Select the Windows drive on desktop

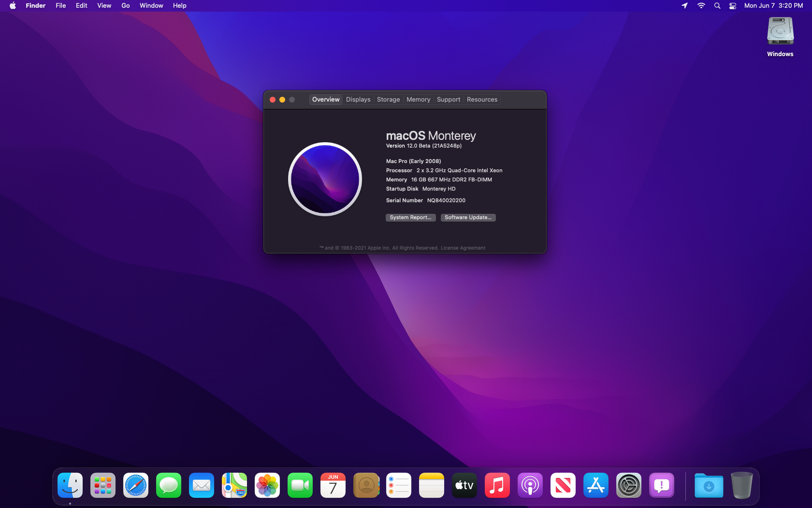pyautogui.click(x=780, y=37)
